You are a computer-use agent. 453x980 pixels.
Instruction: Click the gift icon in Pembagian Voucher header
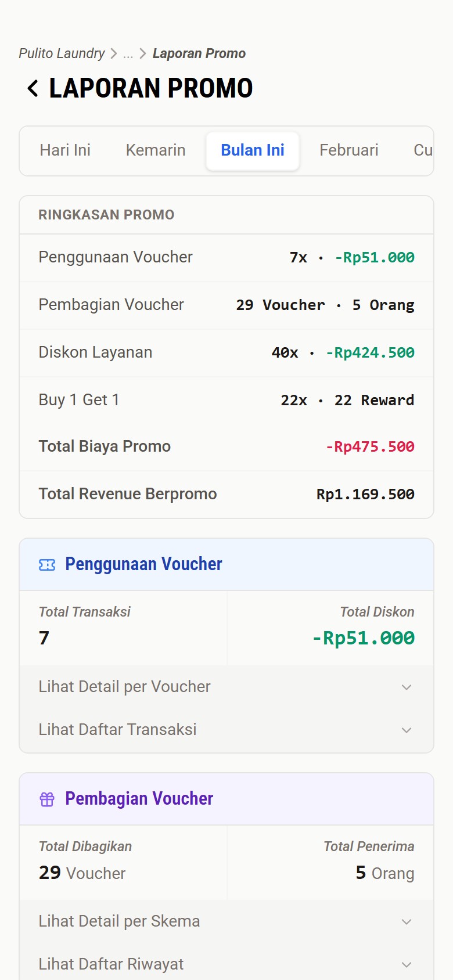(x=47, y=799)
